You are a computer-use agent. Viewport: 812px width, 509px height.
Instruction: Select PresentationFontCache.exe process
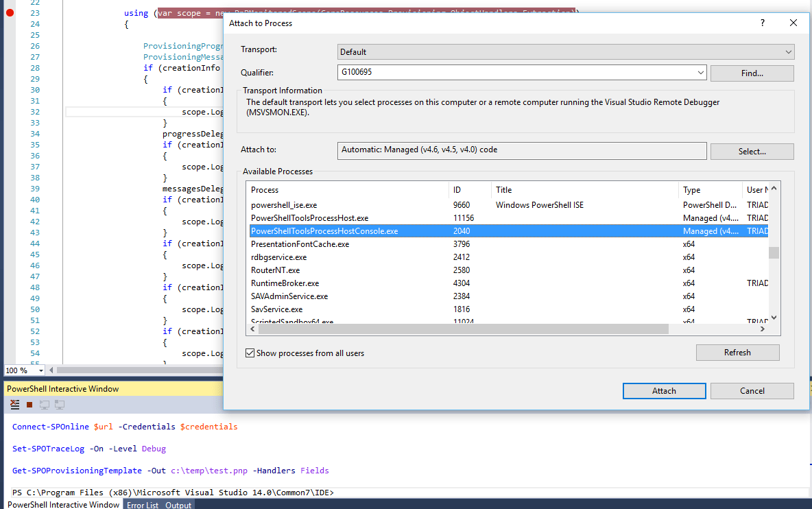tap(509, 244)
